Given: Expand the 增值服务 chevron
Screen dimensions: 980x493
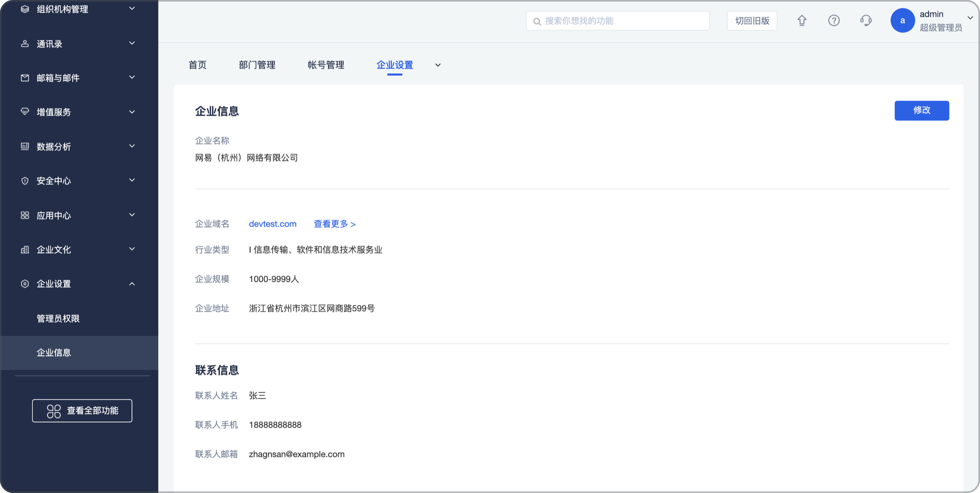Looking at the screenshot, I should 132,112.
